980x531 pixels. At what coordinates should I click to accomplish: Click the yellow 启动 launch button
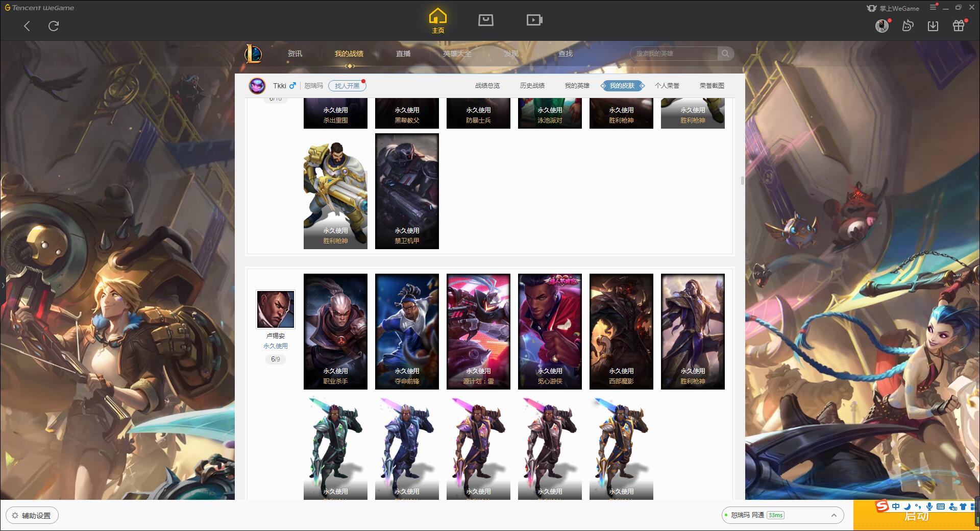(916, 517)
